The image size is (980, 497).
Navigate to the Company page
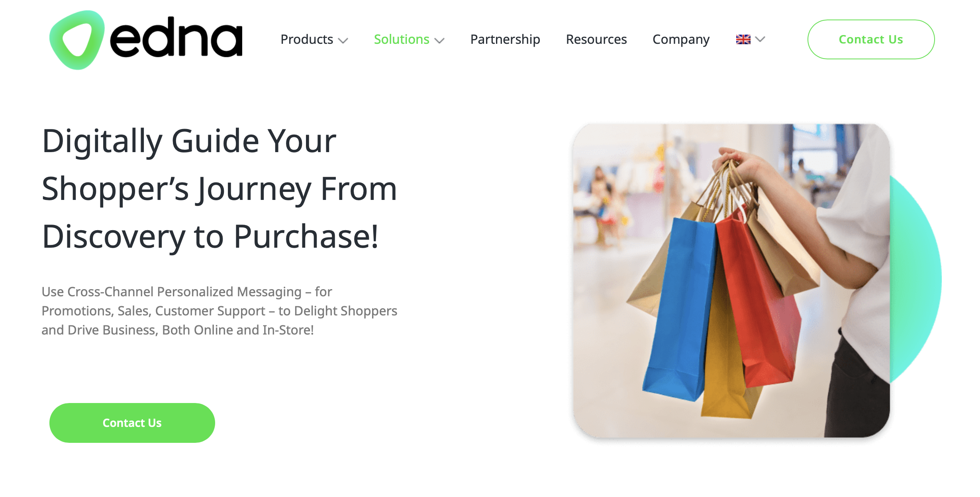[x=681, y=39]
